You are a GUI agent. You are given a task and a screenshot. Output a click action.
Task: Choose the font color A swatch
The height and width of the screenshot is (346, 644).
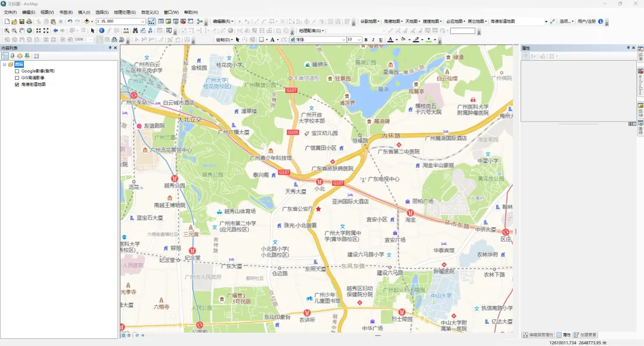tap(390, 40)
